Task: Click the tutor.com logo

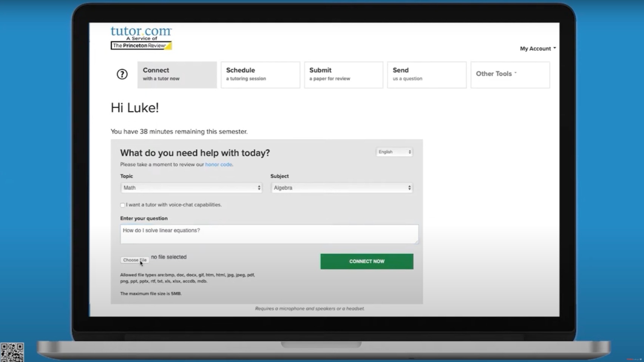Action: point(141,31)
